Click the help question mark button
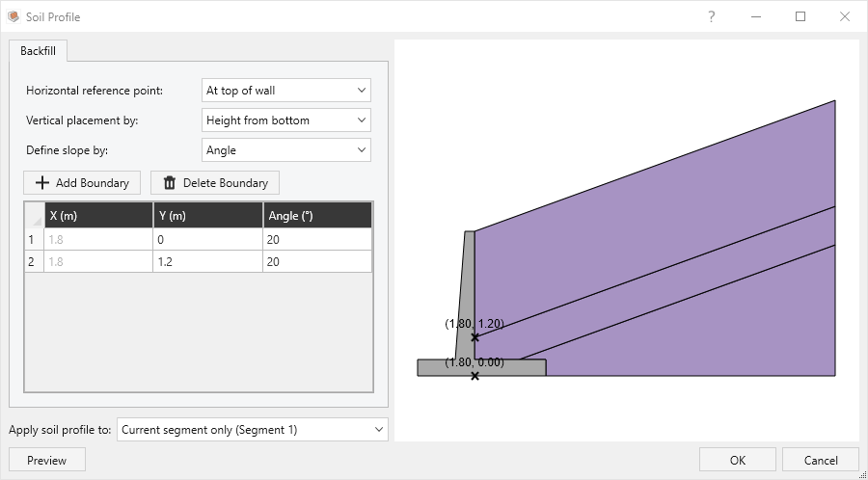Image resolution: width=868 pixels, height=480 pixels. coord(712,16)
